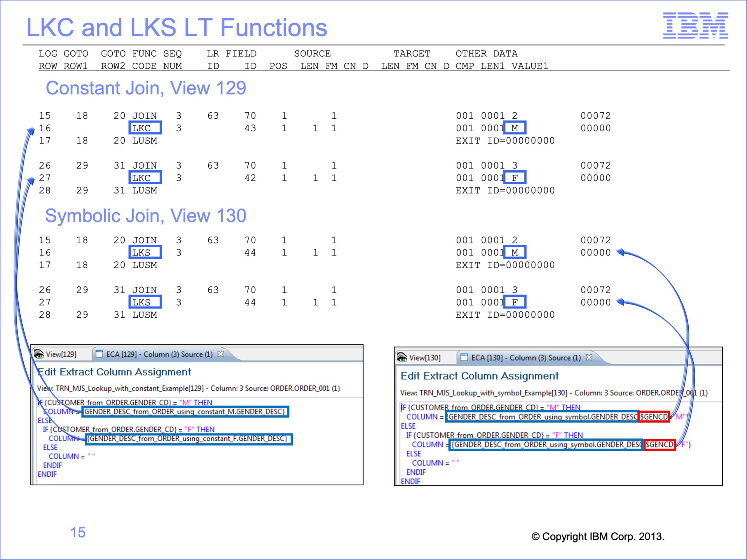Click the 'LR ID' column header
747x560 pixels.
213,60
